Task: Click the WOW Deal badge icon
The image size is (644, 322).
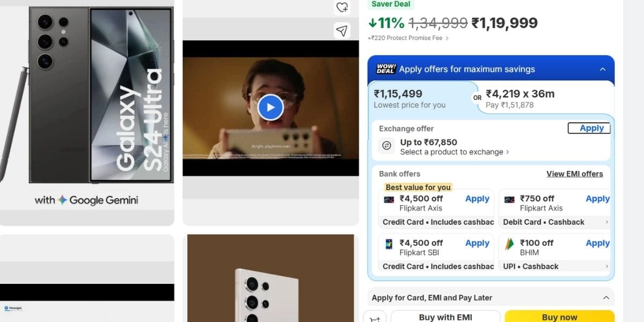Action: click(386, 69)
